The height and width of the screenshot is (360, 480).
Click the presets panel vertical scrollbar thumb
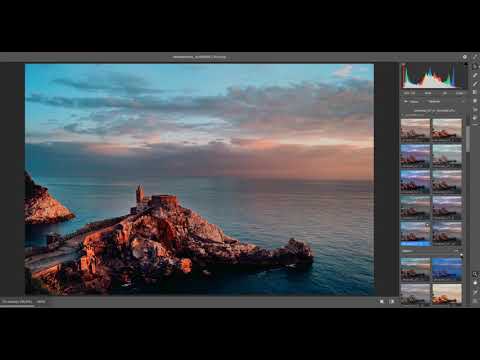(x=468, y=138)
